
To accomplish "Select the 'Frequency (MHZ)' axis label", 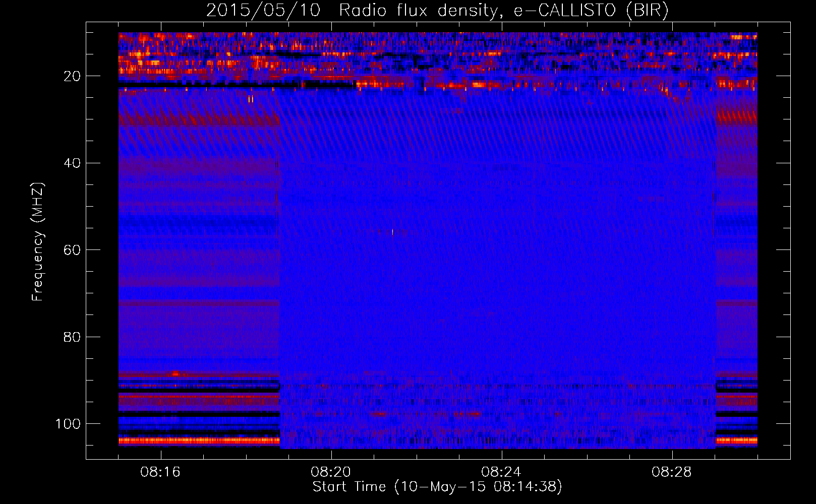I will (x=38, y=241).
